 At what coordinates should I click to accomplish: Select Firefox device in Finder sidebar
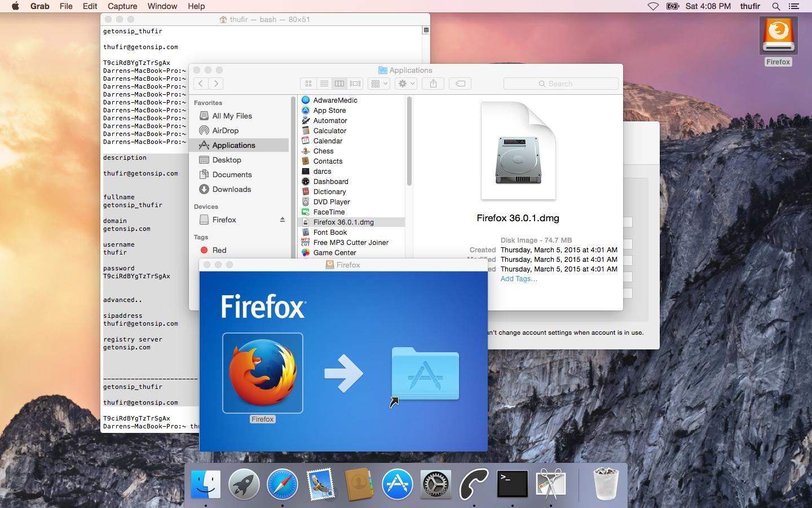224,220
